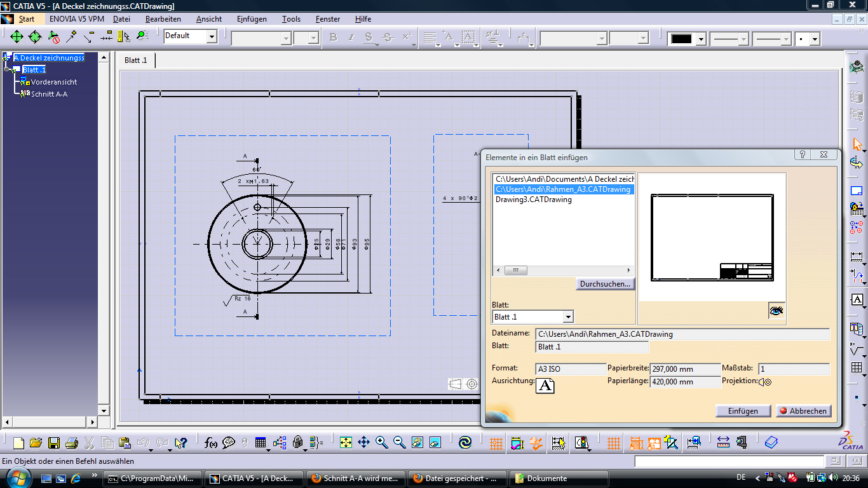This screenshot has height=488, width=868.
Task: Click the Text annotation A tool
Action: [x=857, y=299]
